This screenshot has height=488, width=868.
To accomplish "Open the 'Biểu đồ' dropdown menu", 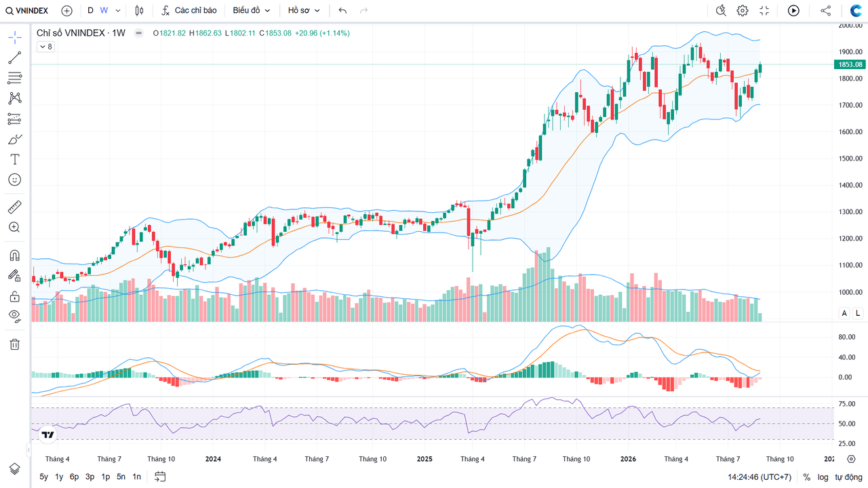I will (x=252, y=11).
